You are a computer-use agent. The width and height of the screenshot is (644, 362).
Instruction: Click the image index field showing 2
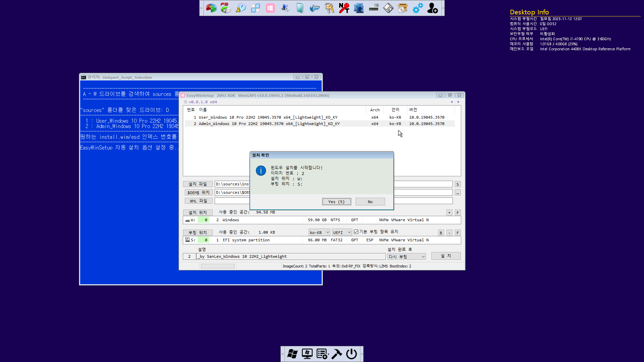(x=190, y=256)
